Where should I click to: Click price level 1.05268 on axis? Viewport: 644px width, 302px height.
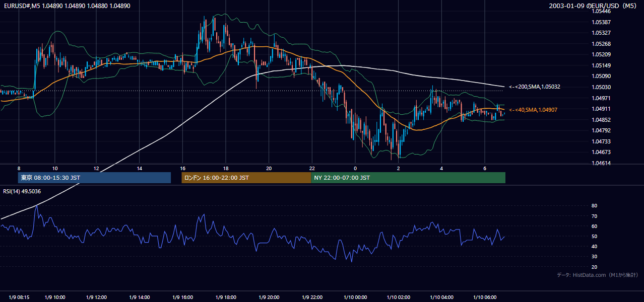[x=601, y=44]
